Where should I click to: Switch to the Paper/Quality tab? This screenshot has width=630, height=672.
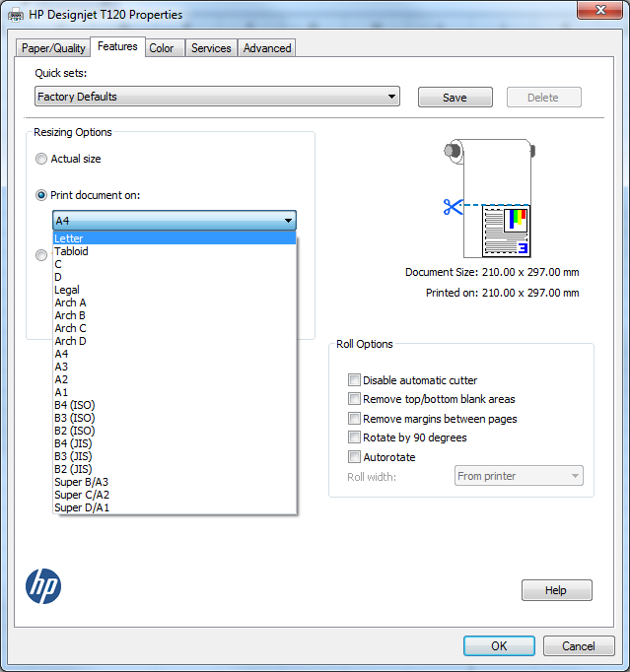53,48
